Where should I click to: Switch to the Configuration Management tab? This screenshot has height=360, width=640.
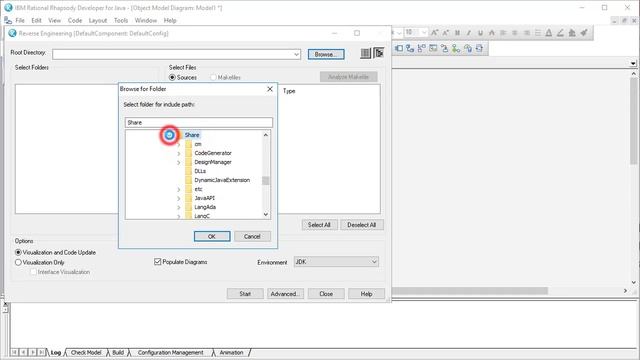[x=170, y=352]
